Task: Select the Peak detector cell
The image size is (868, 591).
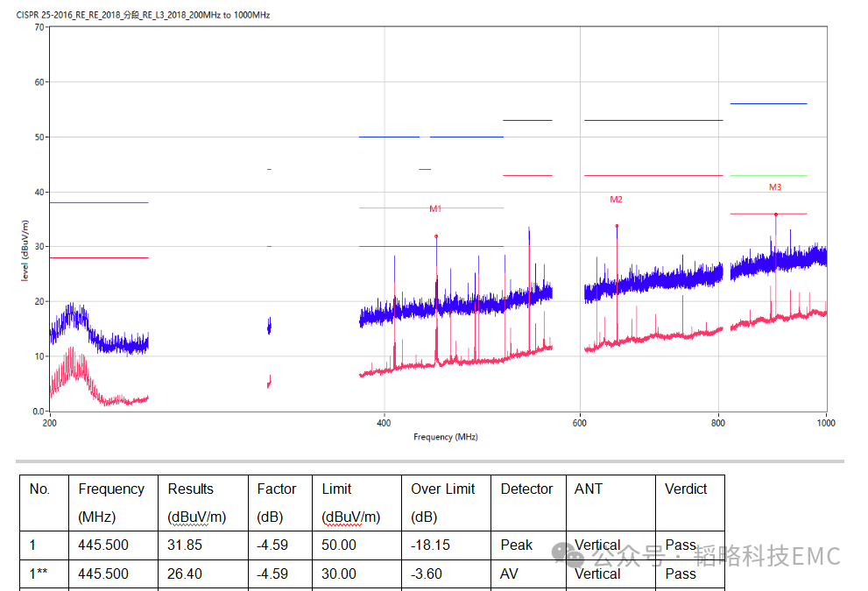Action: click(x=517, y=545)
